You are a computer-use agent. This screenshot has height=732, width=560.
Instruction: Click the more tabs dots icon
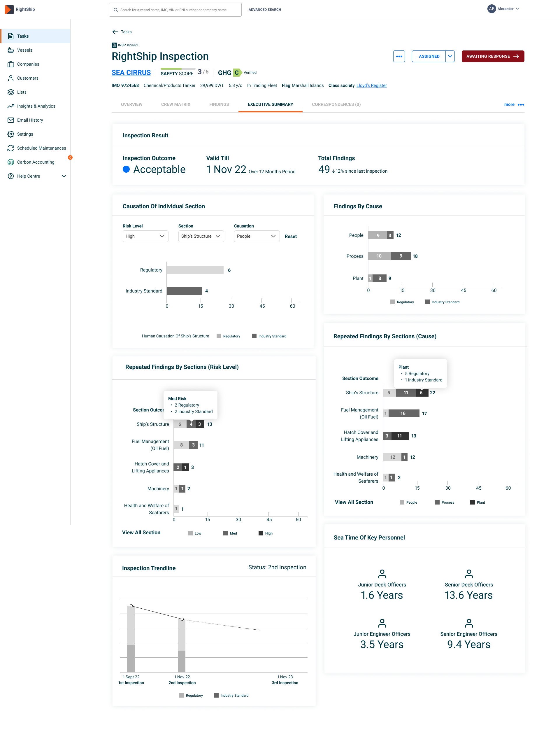pos(521,105)
